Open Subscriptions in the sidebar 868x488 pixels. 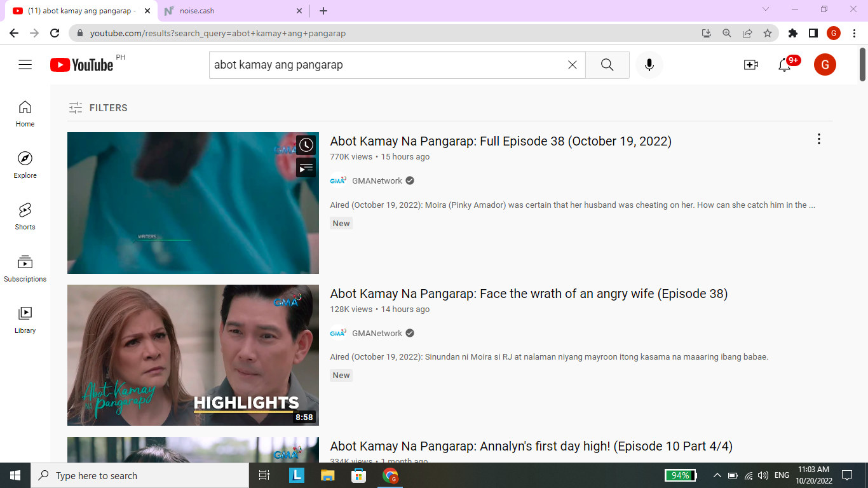[25, 269]
